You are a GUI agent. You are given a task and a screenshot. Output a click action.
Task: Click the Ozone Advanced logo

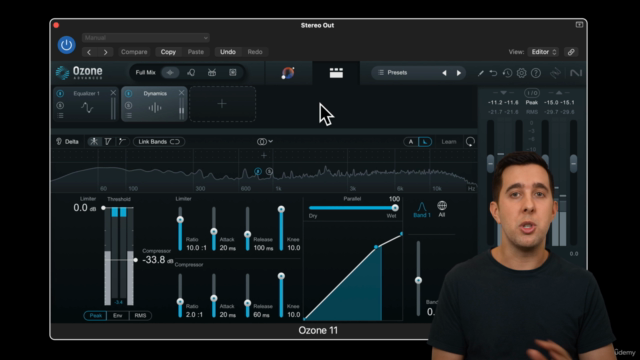[x=79, y=73]
